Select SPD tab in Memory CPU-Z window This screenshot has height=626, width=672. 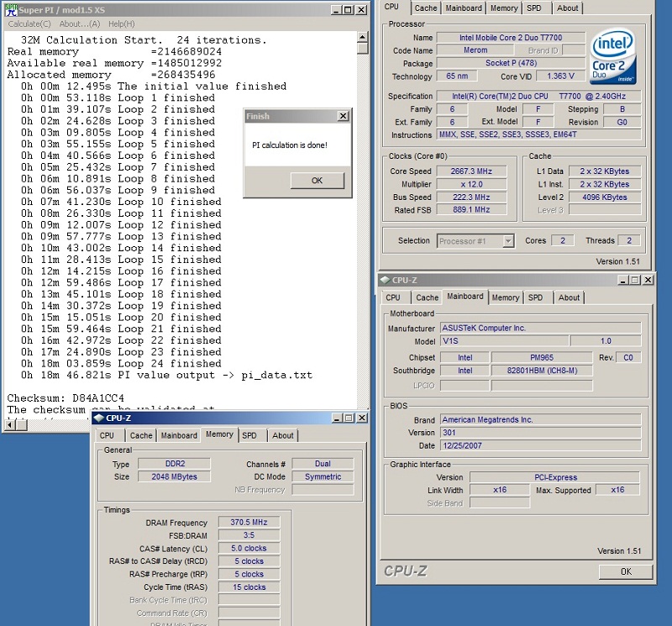pyautogui.click(x=249, y=435)
